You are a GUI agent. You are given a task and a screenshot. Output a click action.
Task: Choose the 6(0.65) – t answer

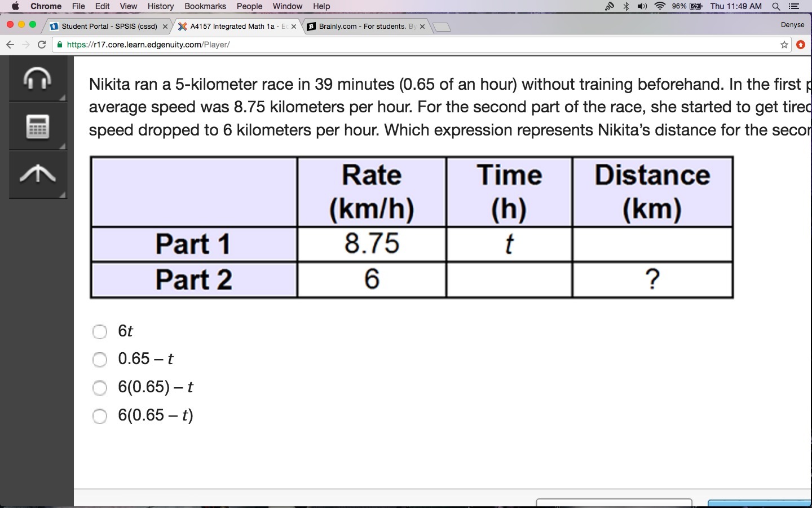(100, 388)
